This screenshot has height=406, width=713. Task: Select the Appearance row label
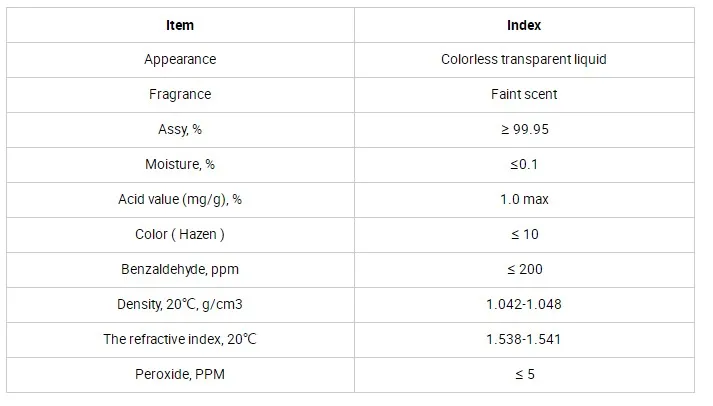coord(180,59)
